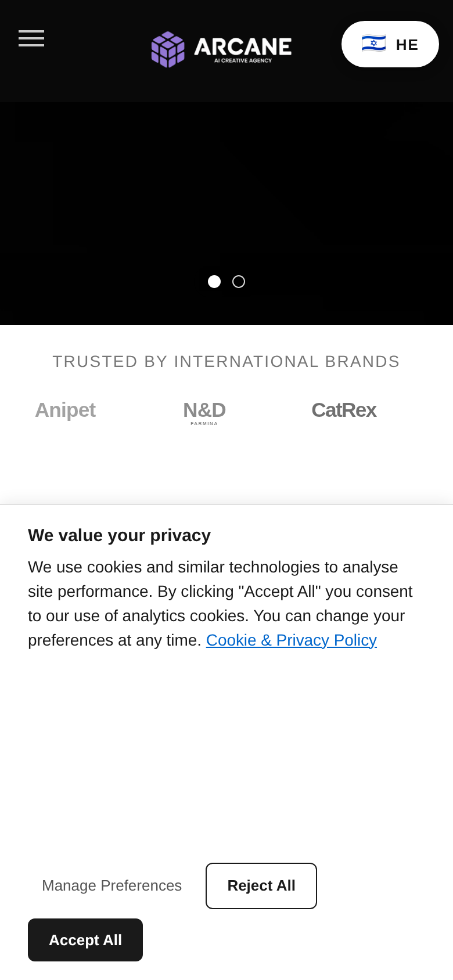Screen dimensions: 453x980
Task: Click the N&D Farmina brand logo
Action: tap(204, 412)
